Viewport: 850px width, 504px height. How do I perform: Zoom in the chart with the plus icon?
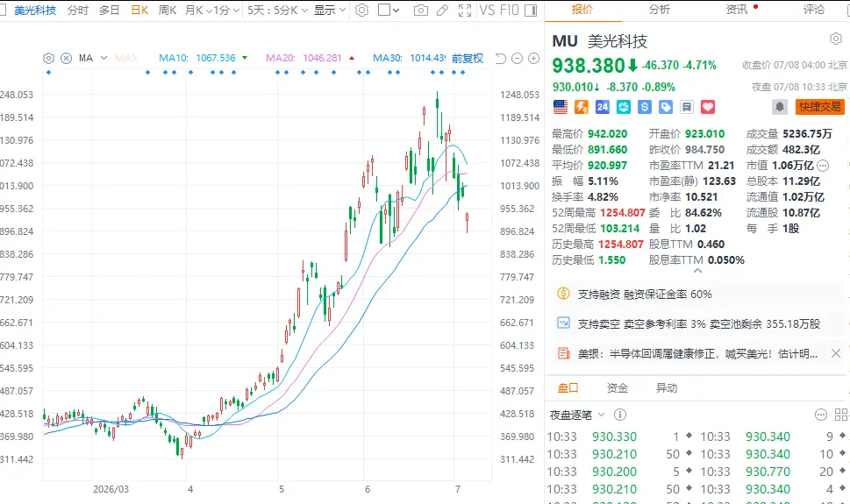coord(534,58)
